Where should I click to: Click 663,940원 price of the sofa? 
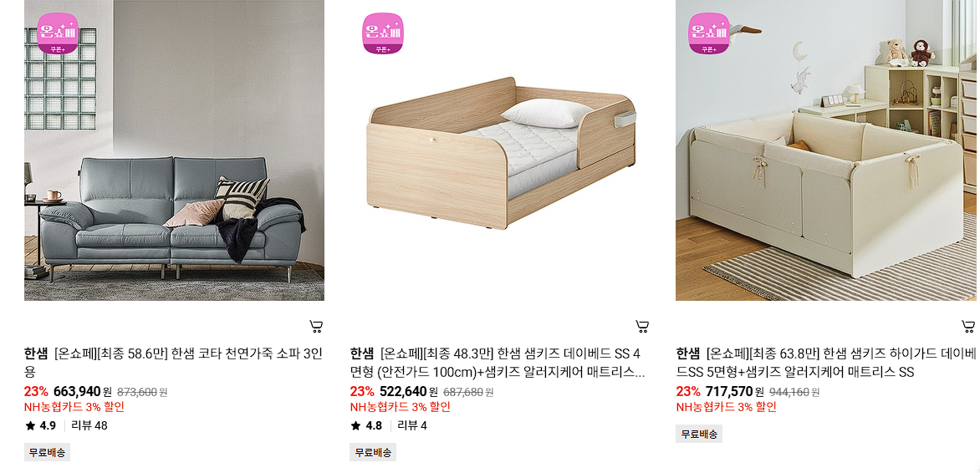click(83, 392)
